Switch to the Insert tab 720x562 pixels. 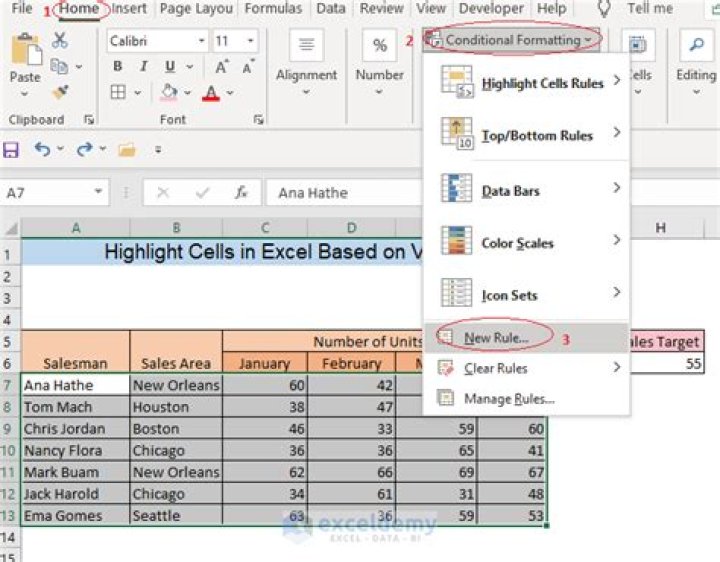(129, 8)
